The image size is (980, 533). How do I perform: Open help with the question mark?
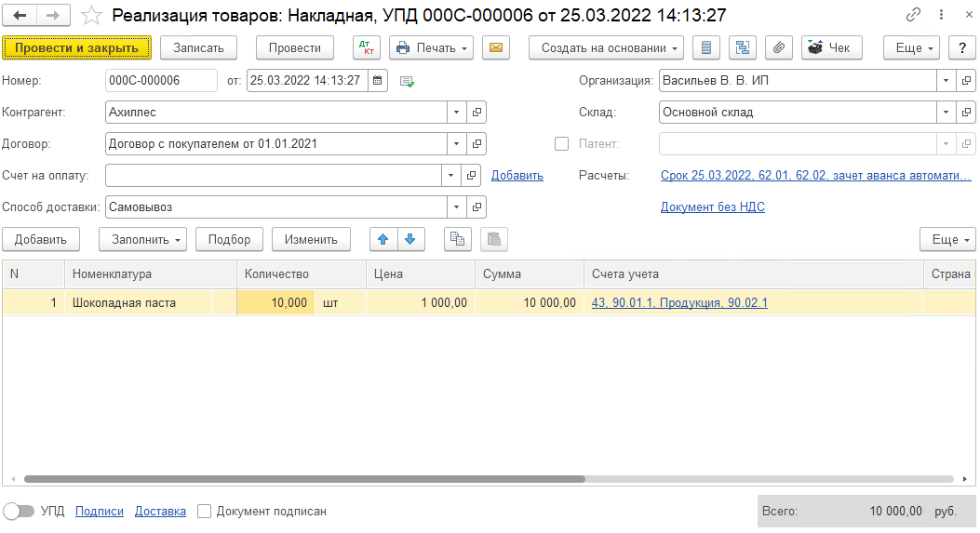click(x=962, y=47)
